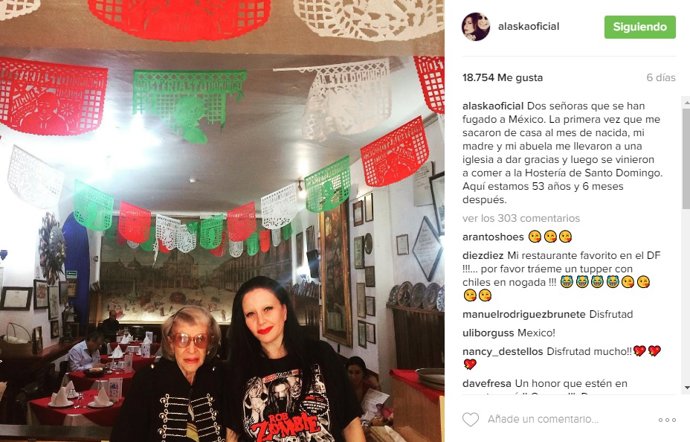This screenshot has height=442, width=690.
Task: Toggle the Siguiendo follow button
Action: tap(640, 27)
